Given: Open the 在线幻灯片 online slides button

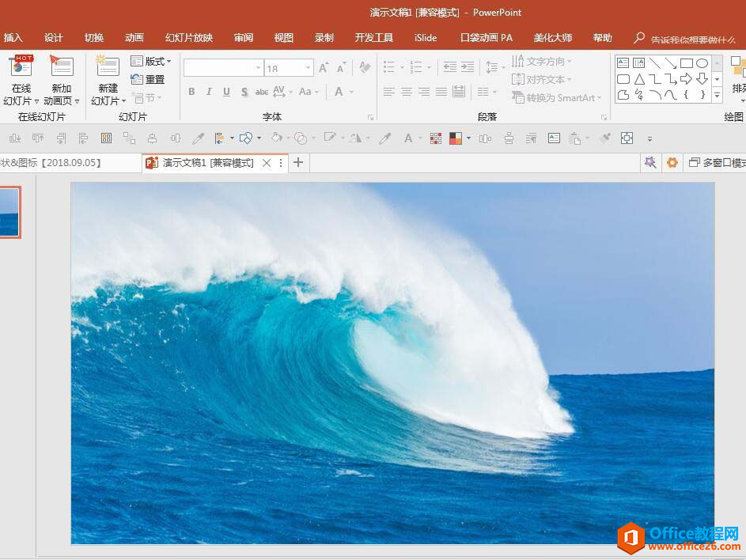Looking at the screenshot, I should pos(21,80).
